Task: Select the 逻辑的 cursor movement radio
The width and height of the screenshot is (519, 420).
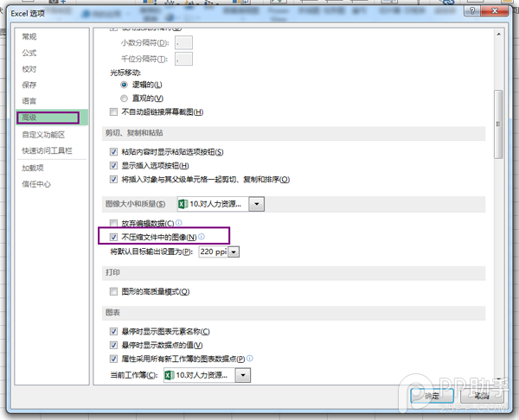Action: (x=124, y=85)
